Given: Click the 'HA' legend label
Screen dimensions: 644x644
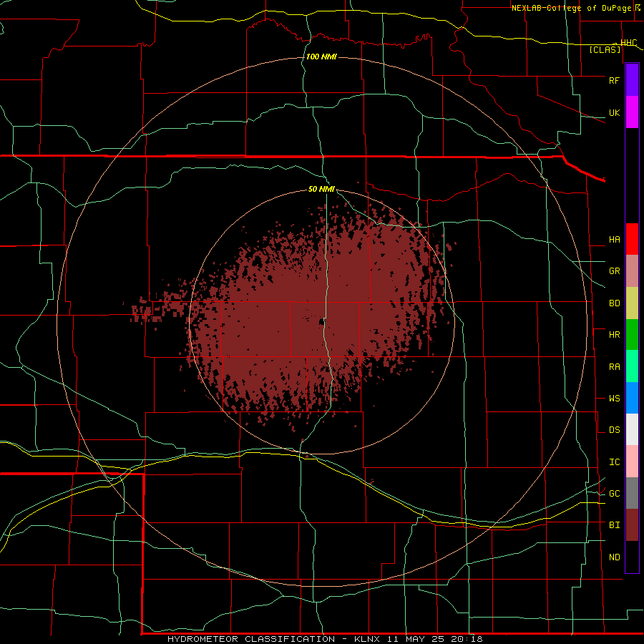Looking at the screenshot, I should (614, 240).
